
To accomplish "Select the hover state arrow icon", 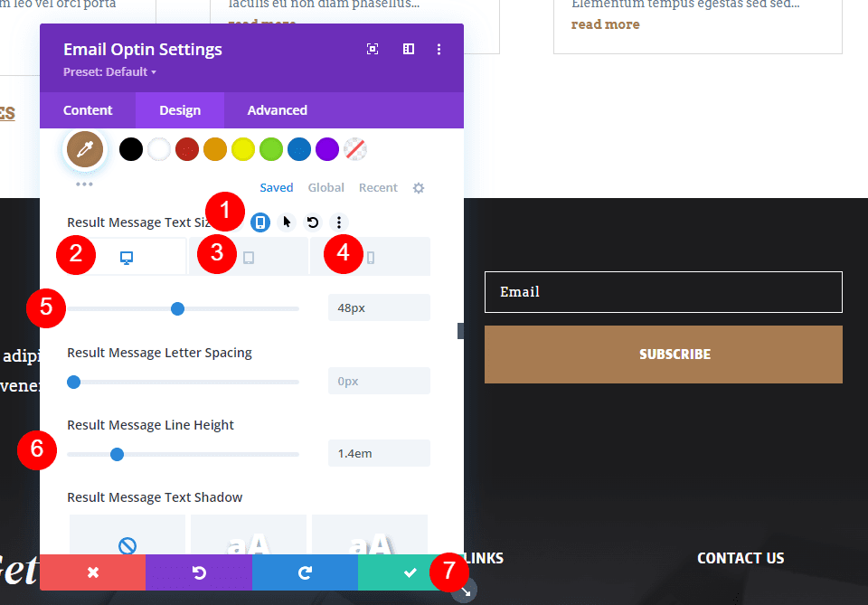I will (x=287, y=222).
